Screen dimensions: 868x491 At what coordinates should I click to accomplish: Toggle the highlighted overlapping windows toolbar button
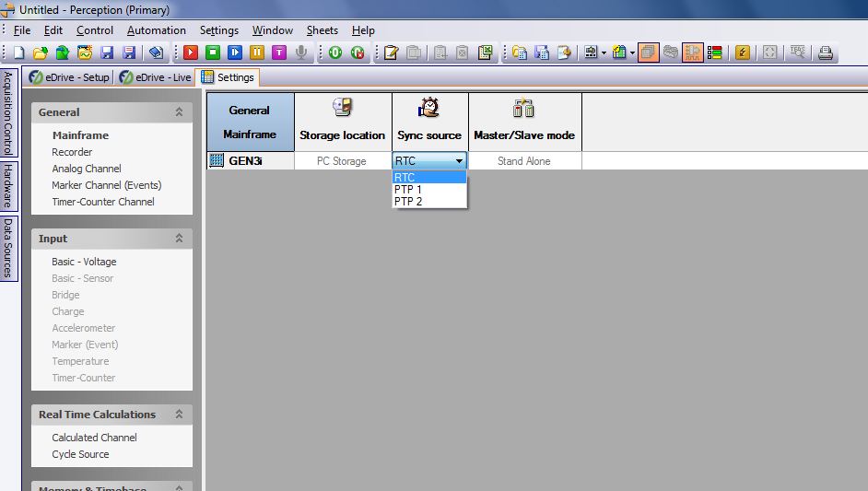[x=648, y=53]
